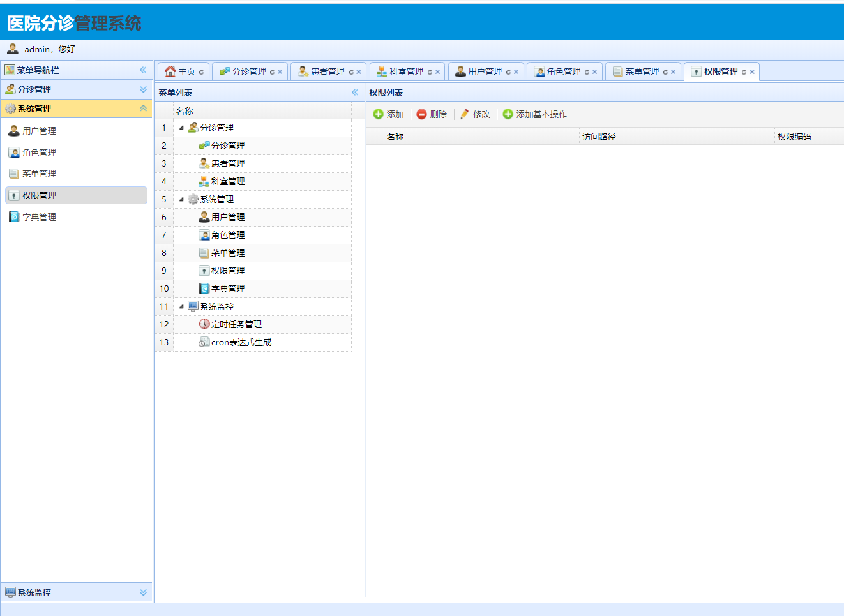Click row number 13 cell
Image resolution: width=844 pixels, height=616 pixels.
coord(164,342)
